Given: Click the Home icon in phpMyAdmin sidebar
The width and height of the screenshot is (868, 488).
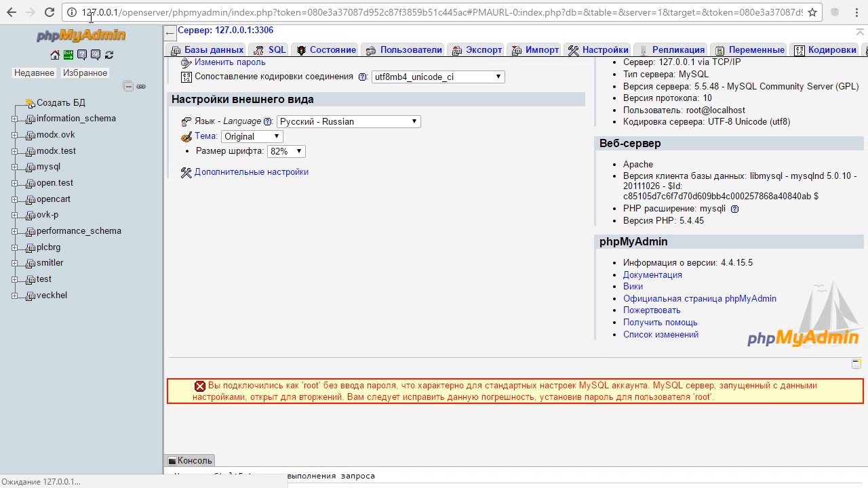Looking at the screenshot, I should [55, 55].
